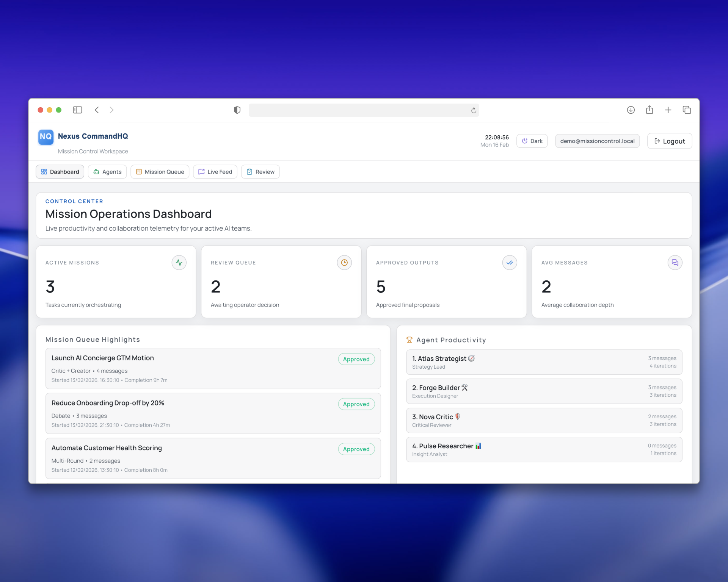The height and width of the screenshot is (582, 728).
Task: Click the Review Queue clock icon
Action: pyautogui.click(x=344, y=262)
